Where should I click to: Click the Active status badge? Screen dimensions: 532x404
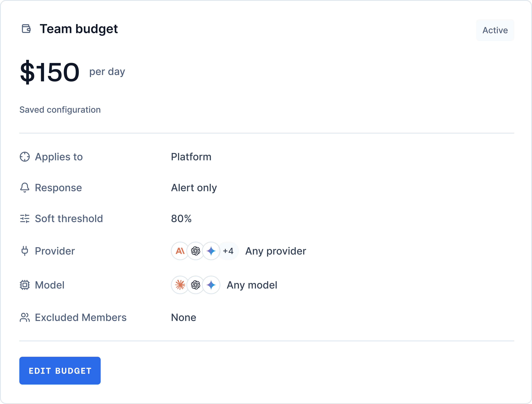(x=495, y=30)
